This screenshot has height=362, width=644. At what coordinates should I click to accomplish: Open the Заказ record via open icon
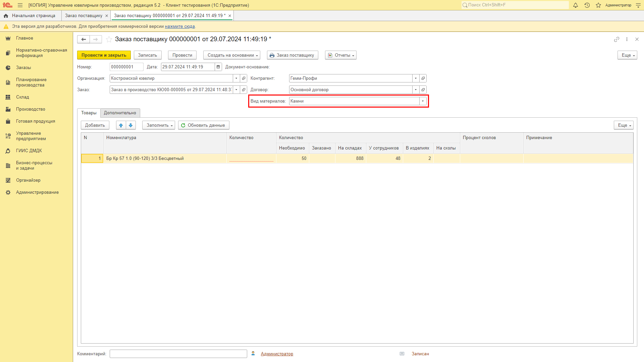point(244,89)
